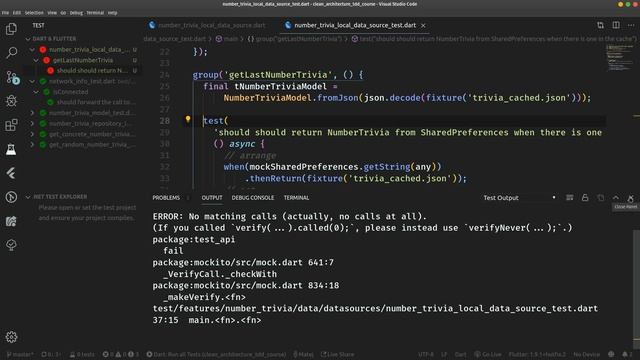Screen dimensions: 640x360
Task: Open the Debug view bug icon
Action: [11, 101]
